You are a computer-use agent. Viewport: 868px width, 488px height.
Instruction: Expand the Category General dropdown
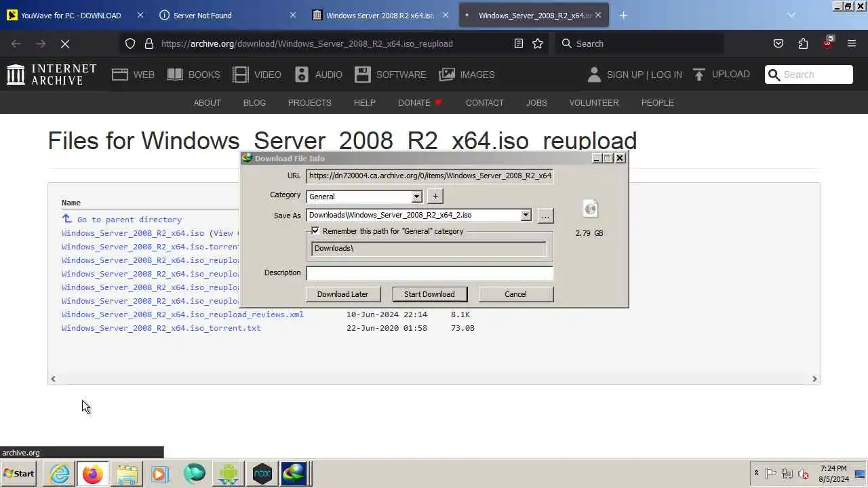pyautogui.click(x=416, y=197)
